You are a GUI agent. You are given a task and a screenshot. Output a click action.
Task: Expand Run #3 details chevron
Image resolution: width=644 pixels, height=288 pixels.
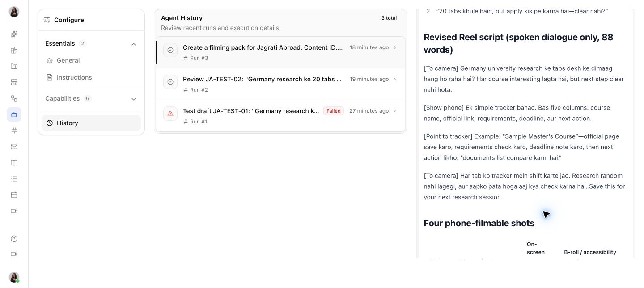pyautogui.click(x=394, y=47)
